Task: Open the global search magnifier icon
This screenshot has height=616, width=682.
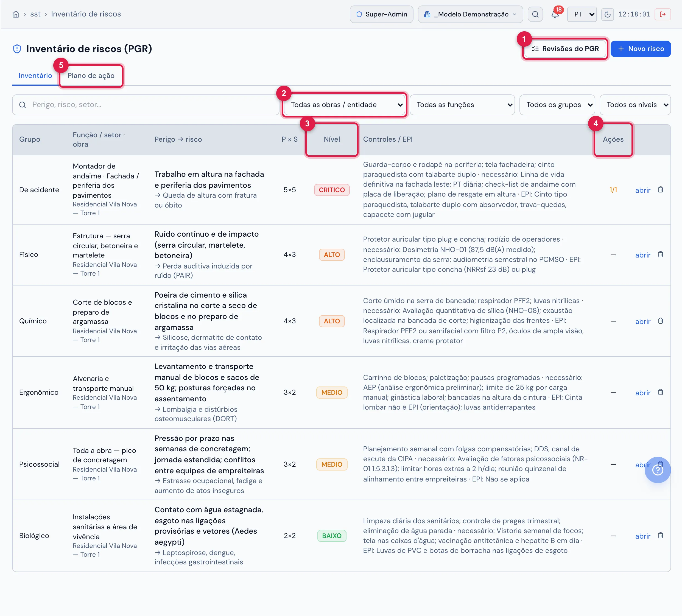Action: 535,14
